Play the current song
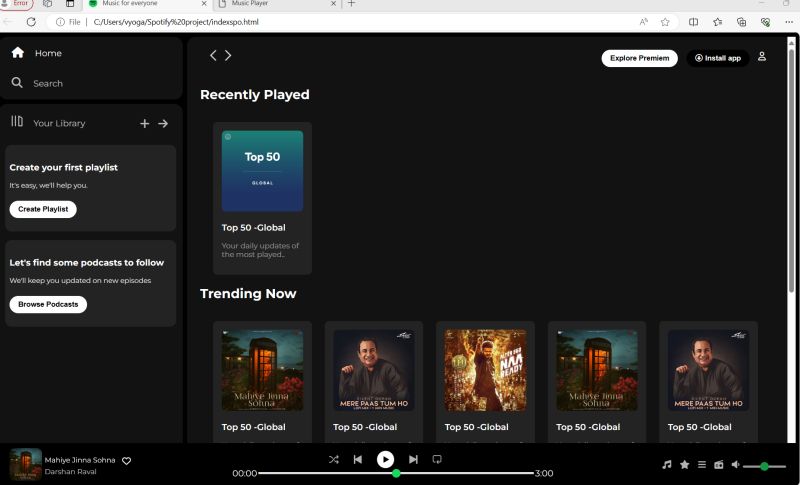 [385, 460]
